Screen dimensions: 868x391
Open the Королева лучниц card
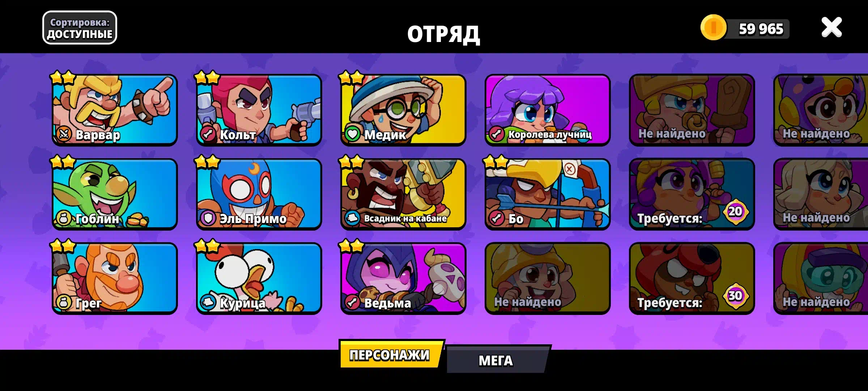click(548, 110)
